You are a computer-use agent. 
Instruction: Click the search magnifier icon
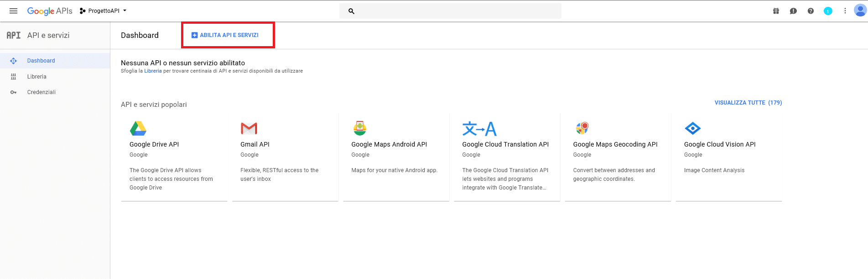click(351, 11)
